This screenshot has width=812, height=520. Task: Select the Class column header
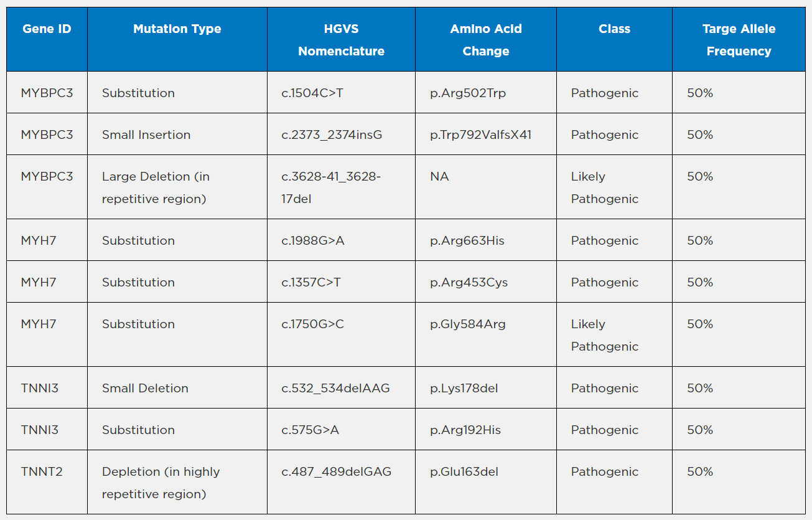click(614, 29)
